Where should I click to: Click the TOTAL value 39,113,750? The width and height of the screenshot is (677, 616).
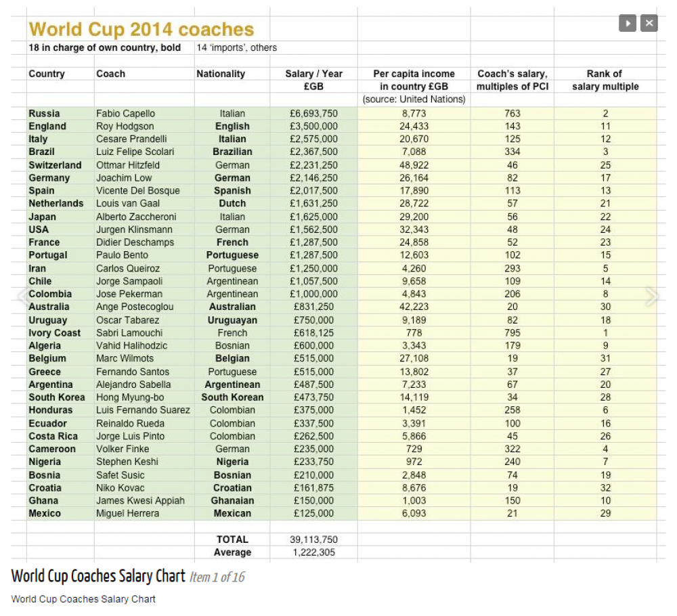(x=314, y=540)
